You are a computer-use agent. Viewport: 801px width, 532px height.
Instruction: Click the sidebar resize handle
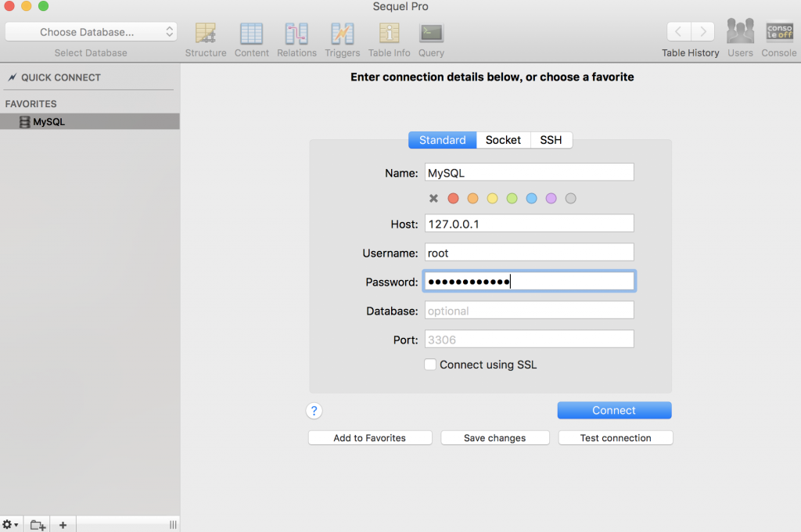(x=173, y=525)
